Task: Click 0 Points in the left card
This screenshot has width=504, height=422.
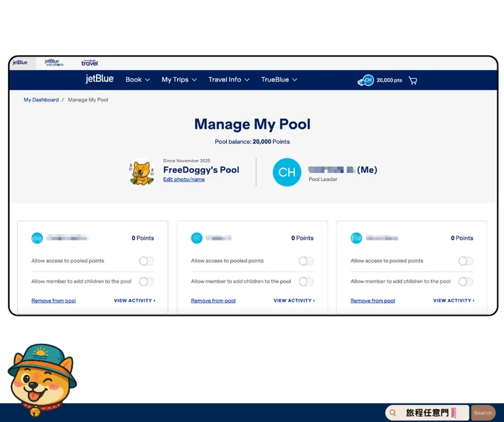Action: point(143,238)
